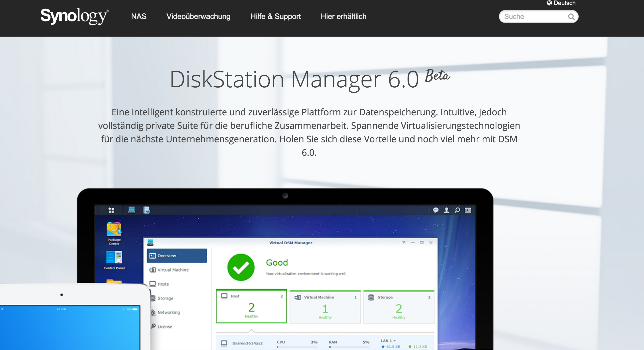
Task: Open the NAS menu
Action: tap(139, 16)
